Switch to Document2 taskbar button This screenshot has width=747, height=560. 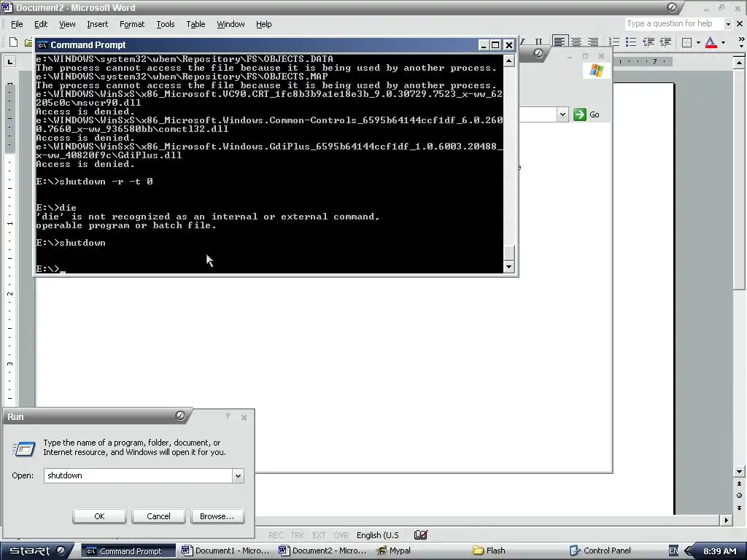[x=323, y=551]
